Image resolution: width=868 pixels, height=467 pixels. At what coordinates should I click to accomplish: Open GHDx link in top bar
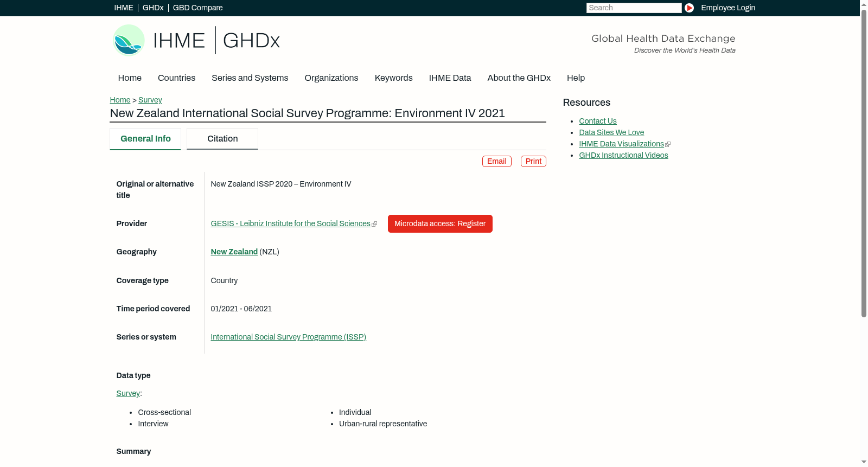[153, 8]
